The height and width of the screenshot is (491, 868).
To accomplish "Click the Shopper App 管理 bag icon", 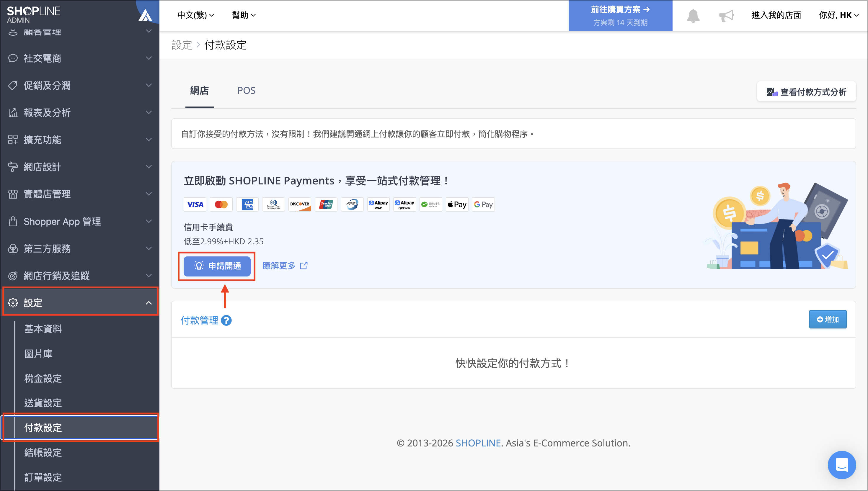I will [13, 222].
